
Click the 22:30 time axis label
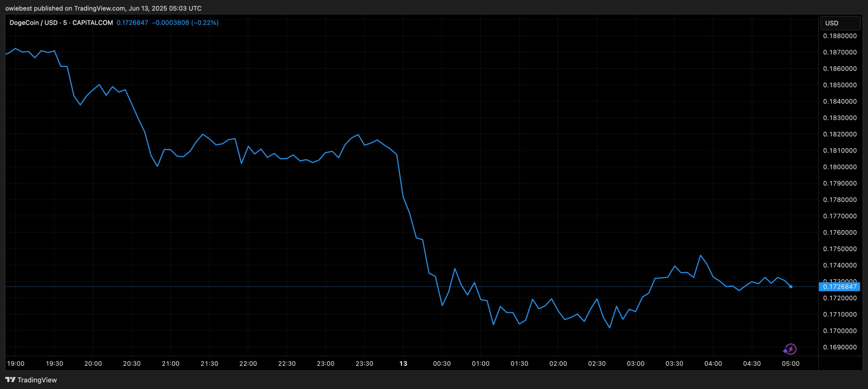coord(287,364)
